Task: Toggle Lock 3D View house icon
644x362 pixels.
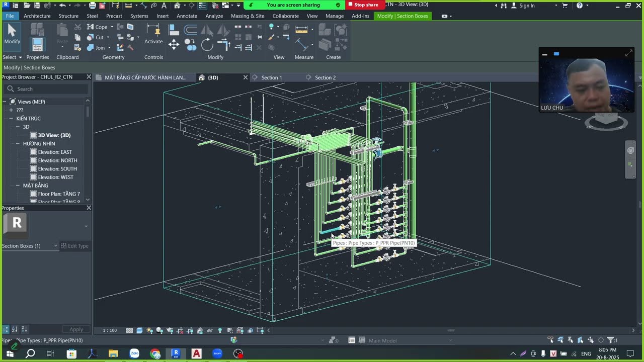Action: (200, 330)
